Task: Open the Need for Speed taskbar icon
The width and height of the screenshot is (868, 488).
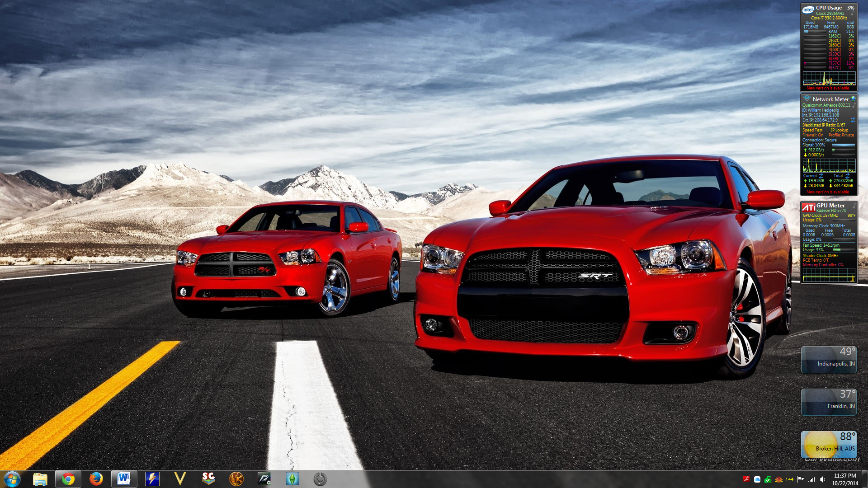Action: (264, 479)
